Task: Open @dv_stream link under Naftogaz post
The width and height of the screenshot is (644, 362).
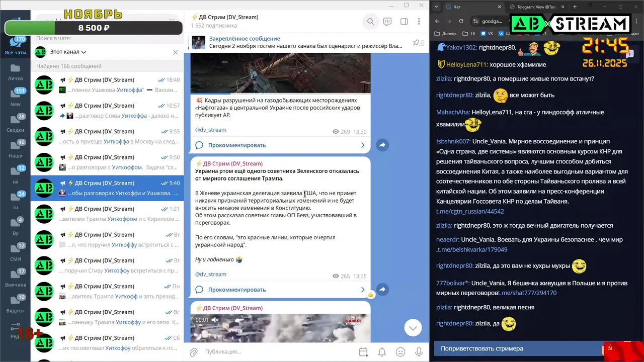Action: [210, 130]
